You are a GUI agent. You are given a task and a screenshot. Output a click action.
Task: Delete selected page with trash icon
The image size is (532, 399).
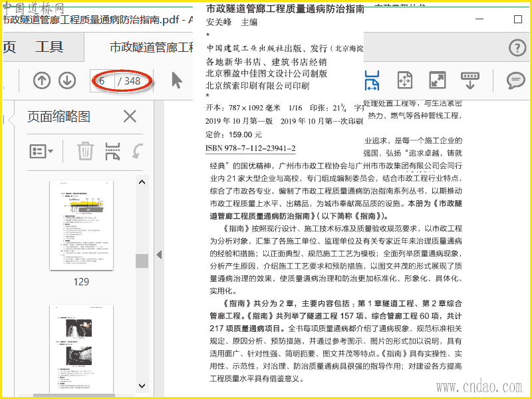(85, 151)
